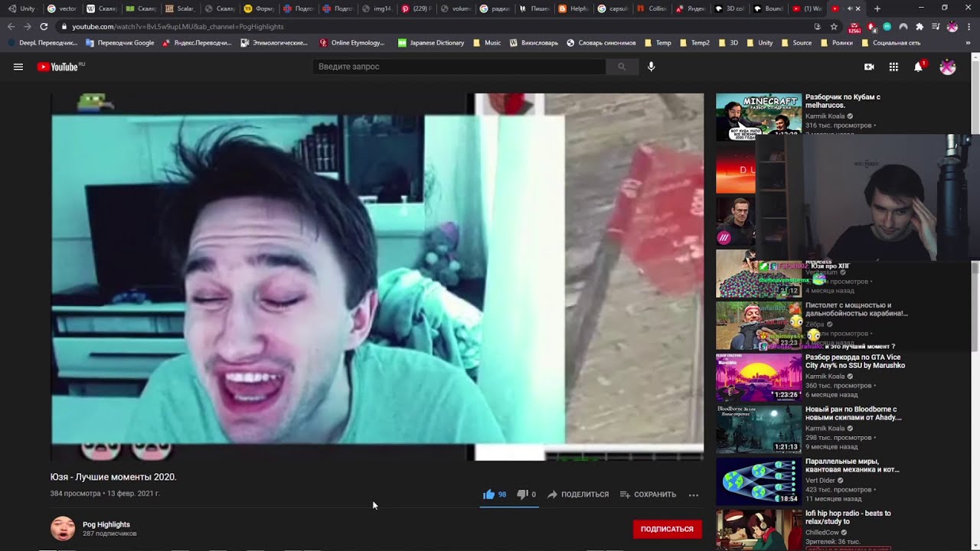Go back in browser history

[x=11, y=26]
